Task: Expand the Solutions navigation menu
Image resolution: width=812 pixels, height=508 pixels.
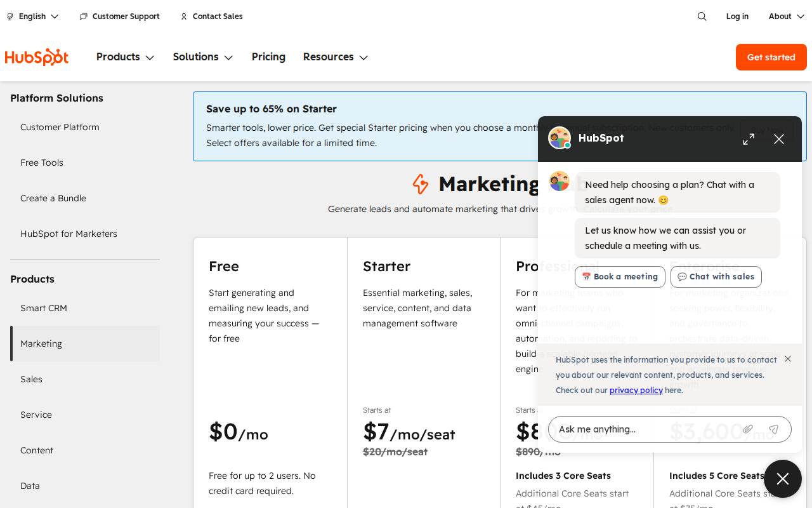Action: [x=203, y=57]
